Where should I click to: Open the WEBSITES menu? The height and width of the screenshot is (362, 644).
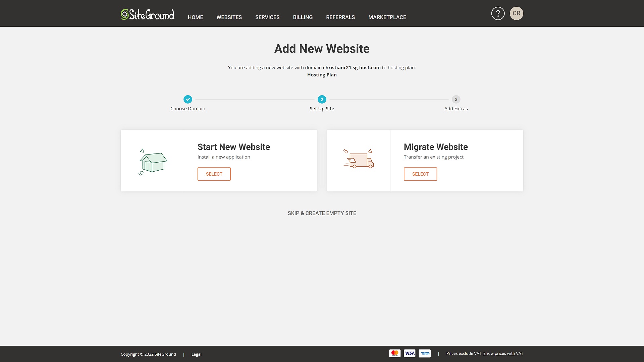229,17
